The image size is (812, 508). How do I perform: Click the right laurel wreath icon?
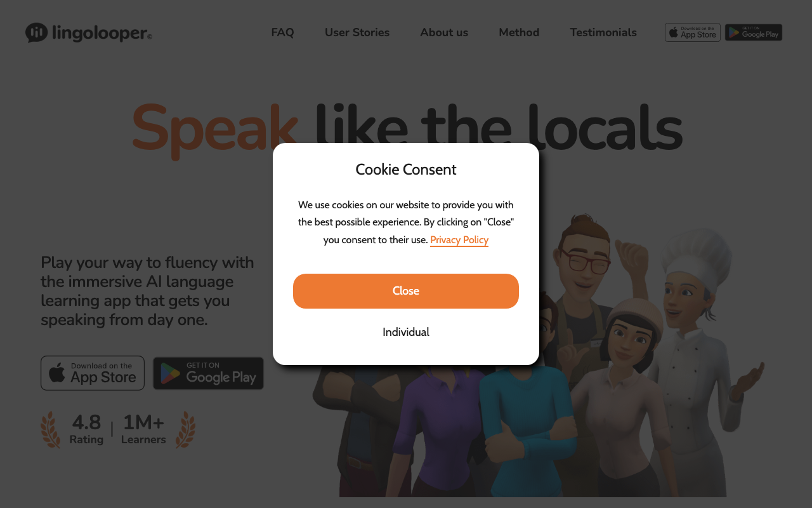pyautogui.click(x=185, y=430)
